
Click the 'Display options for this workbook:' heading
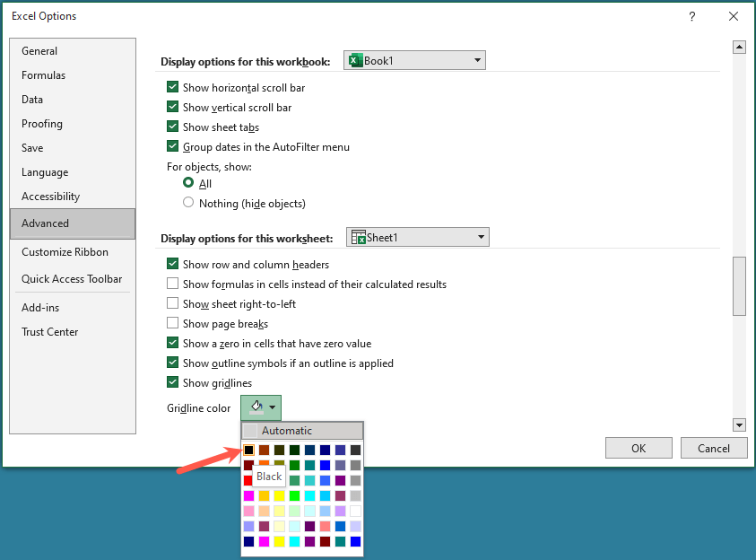246,62
